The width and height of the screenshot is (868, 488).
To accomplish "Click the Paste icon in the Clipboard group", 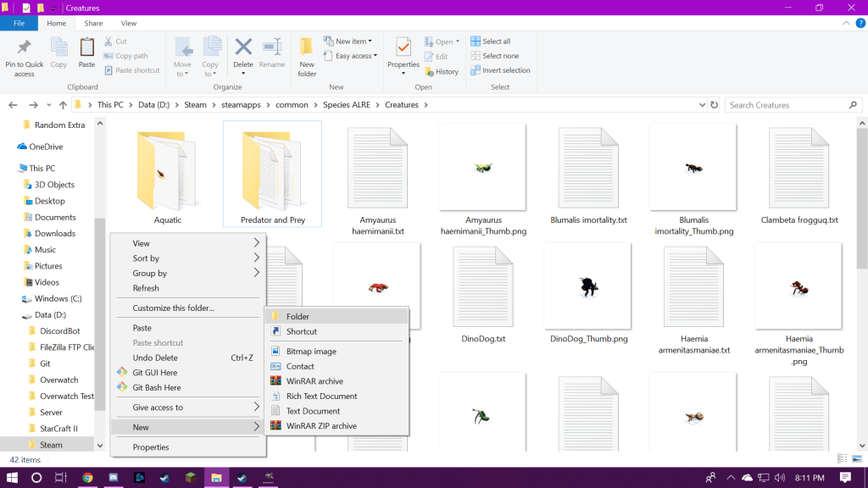I will coord(86,49).
